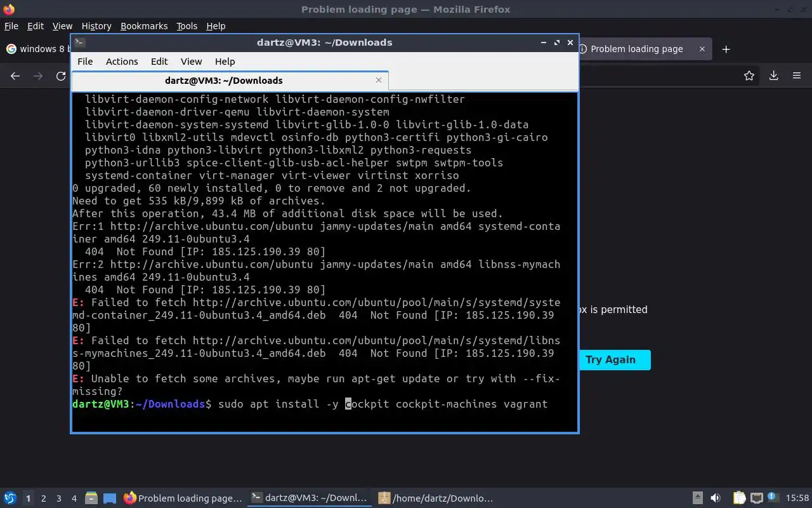This screenshot has width=812, height=508.
Task: Activate dartz@VM3 terminal taskbar entry
Action: [309, 498]
